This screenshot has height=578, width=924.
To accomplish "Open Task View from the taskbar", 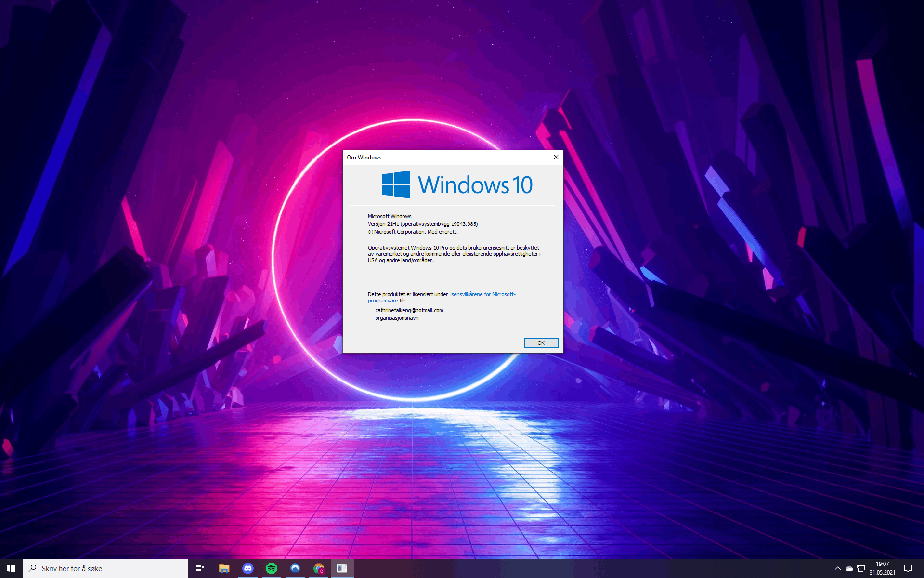I will pos(200,568).
